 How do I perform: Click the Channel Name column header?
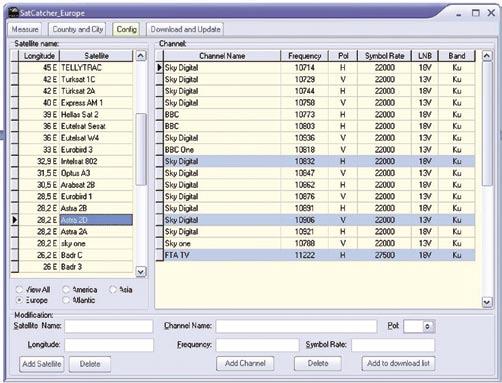click(x=222, y=56)
